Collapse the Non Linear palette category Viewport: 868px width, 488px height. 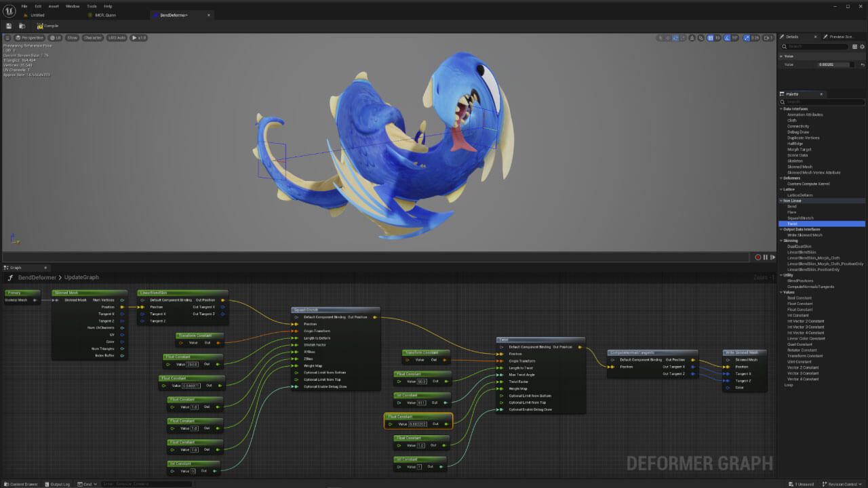781,201
